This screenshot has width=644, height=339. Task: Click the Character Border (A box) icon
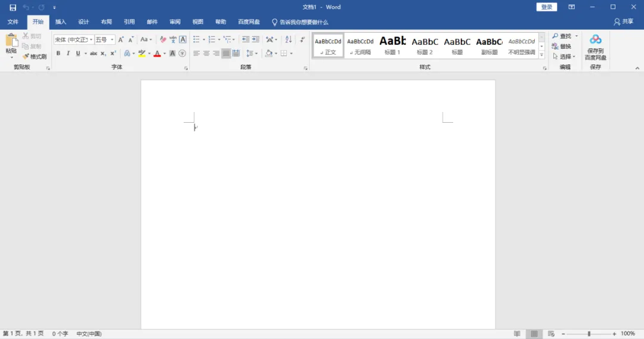[x=183, y=39]
